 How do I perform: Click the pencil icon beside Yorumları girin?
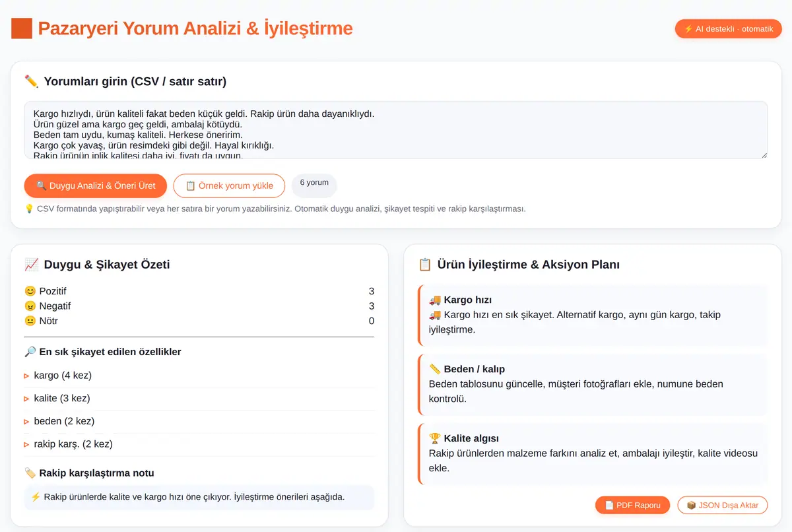point(32,81)
